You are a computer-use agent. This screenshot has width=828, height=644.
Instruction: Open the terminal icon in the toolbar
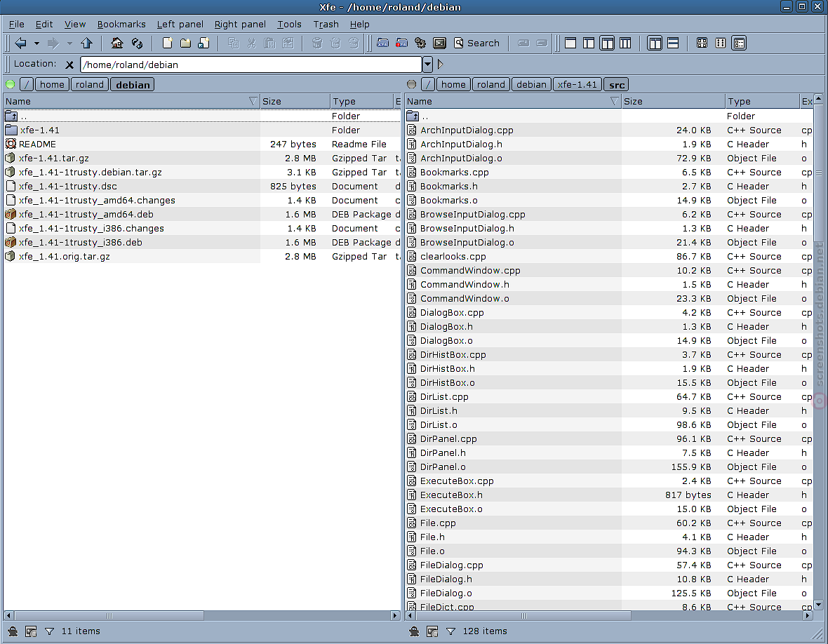click(439, 43)
